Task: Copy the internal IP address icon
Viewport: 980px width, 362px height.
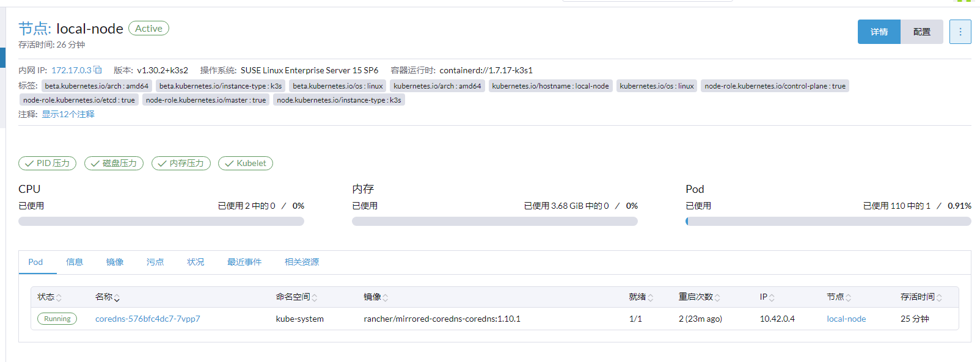Action: pyautogui.click(x=98, y=70)
